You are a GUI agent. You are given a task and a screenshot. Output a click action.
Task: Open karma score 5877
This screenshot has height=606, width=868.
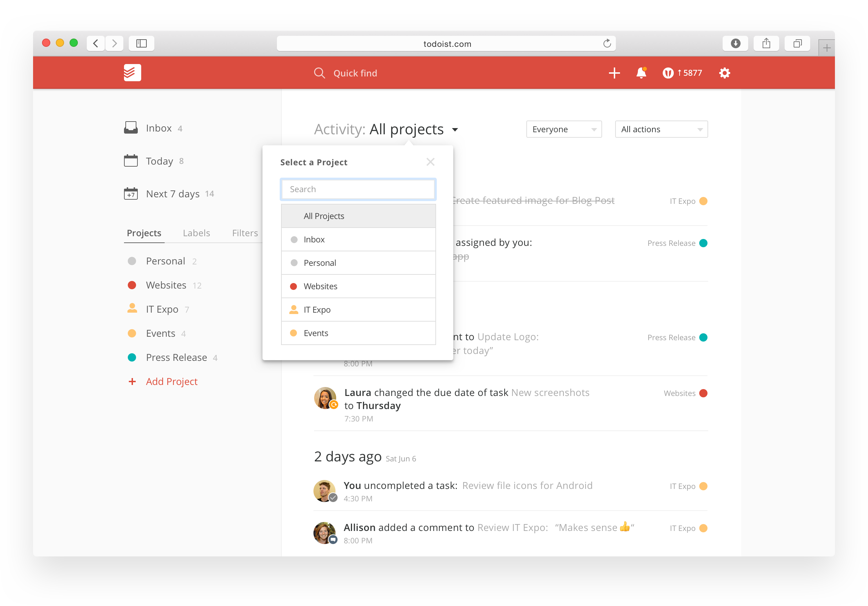pos(683,73)
